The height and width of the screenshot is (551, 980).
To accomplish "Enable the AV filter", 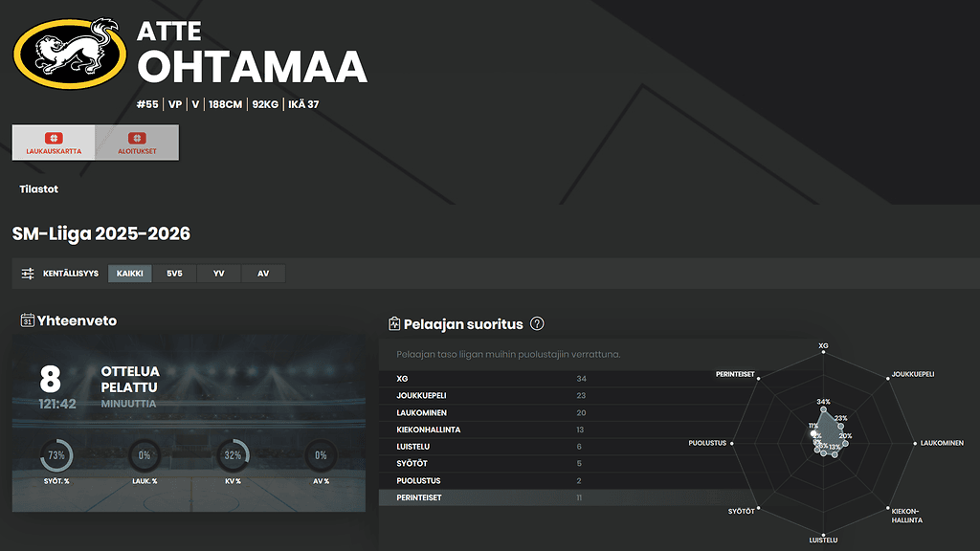I will [262, 273].
